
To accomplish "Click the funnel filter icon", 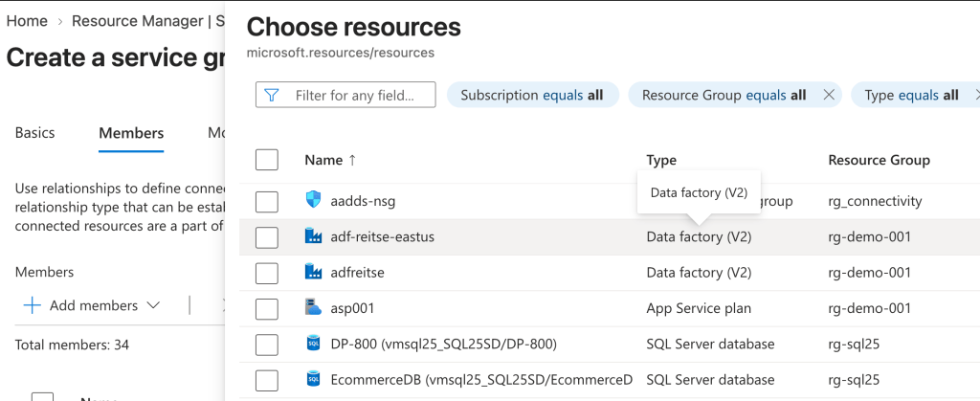I will (271, 95).
